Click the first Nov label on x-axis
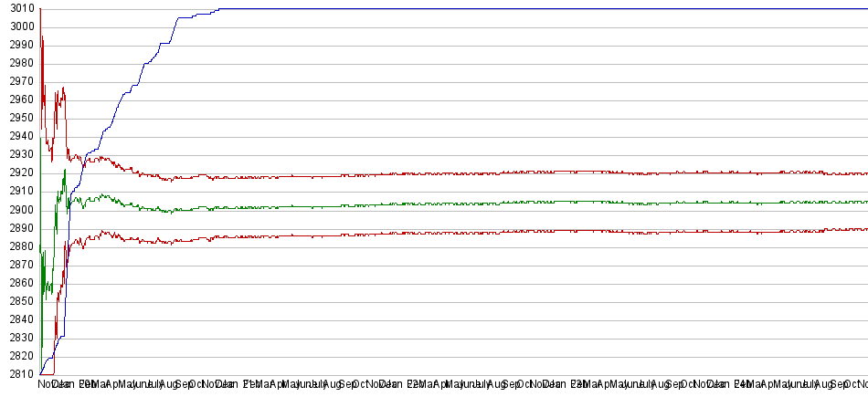 coord(47,385)
